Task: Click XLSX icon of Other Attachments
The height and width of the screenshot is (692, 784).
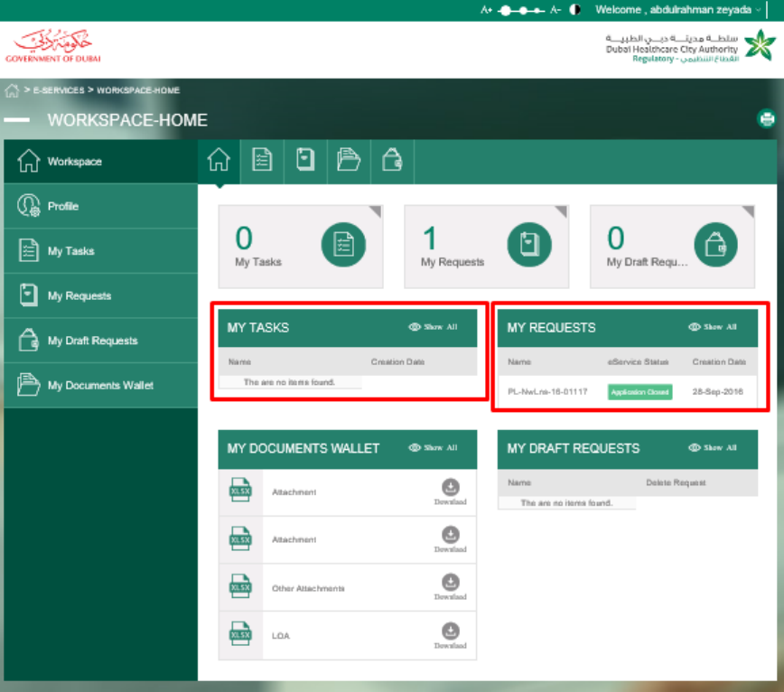Action: (x=240, y=586)
